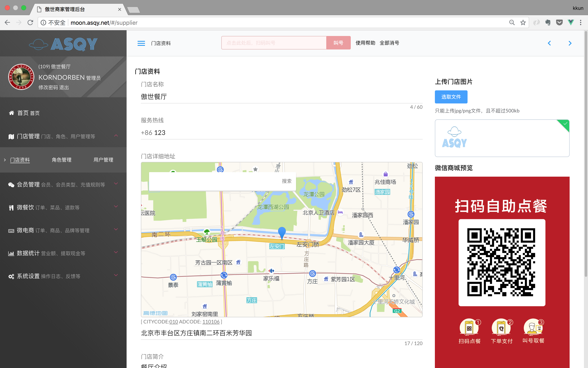Click the 扫码点餐 step one icon
Image resolution: width=588 pixels, height=368 pixels.
[x=469, y=328]
